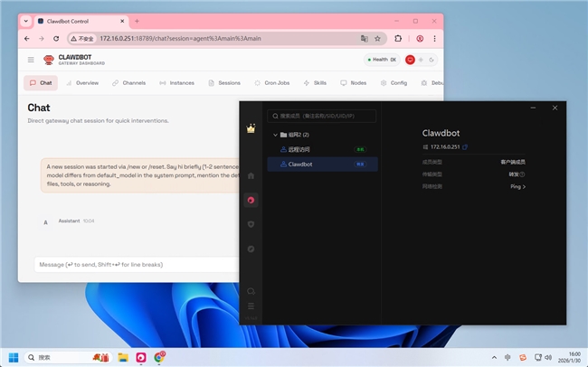Reload the Clawdbot Control page
This screenshot has width=588, height=367.
tap(56, 38)
